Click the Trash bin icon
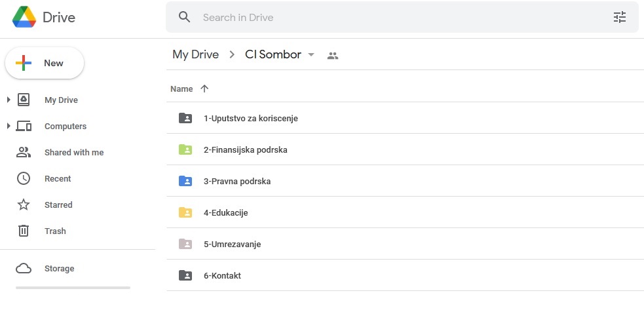Screen dimensions: 644x314 tap(24, 231)
